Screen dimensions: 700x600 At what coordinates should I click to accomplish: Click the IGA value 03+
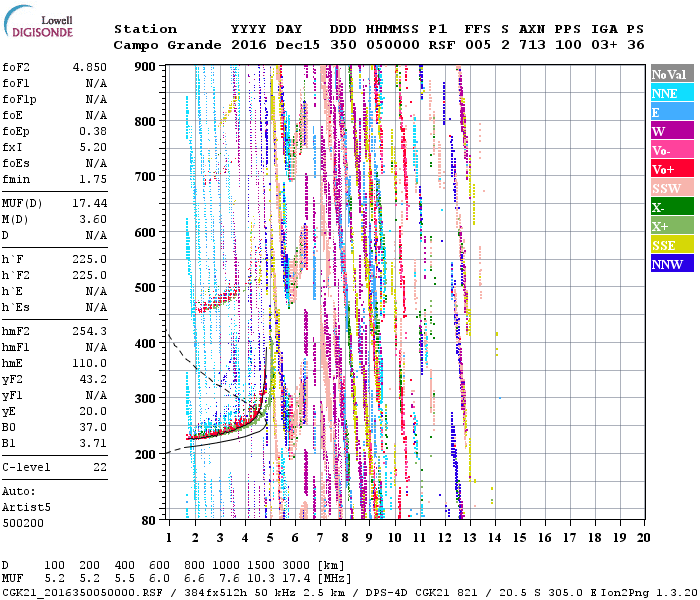[604, 45]
